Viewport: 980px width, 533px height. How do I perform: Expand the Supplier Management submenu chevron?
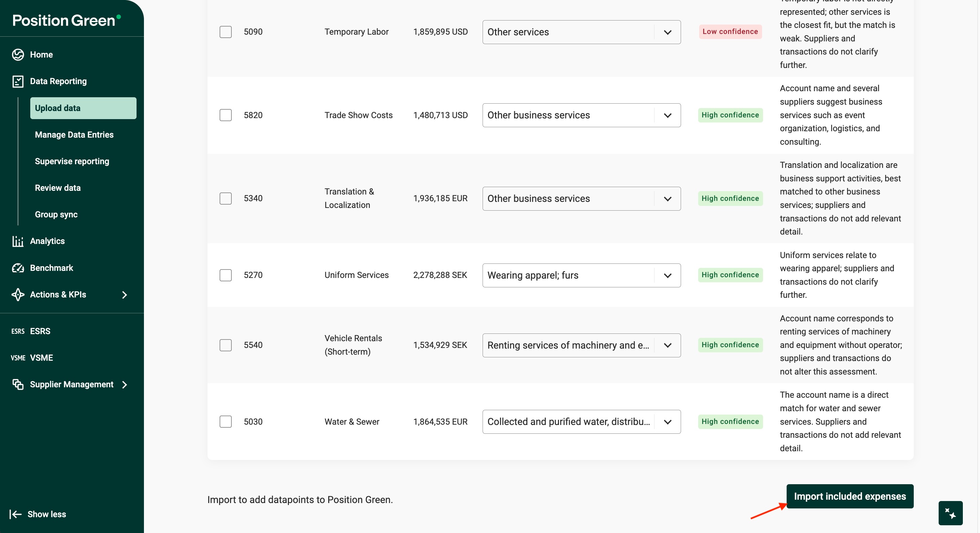(x=124, y=385)
